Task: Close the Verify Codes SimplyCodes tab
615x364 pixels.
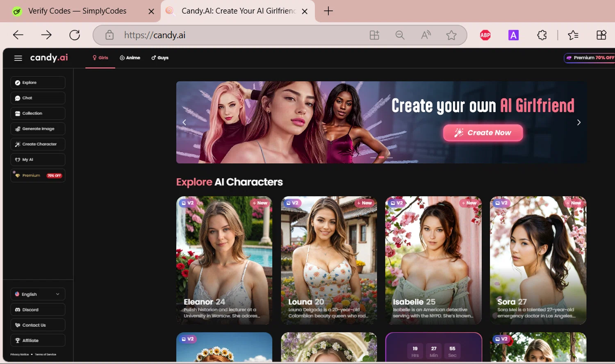Action: pyautogui.click(x=151, y=11)
